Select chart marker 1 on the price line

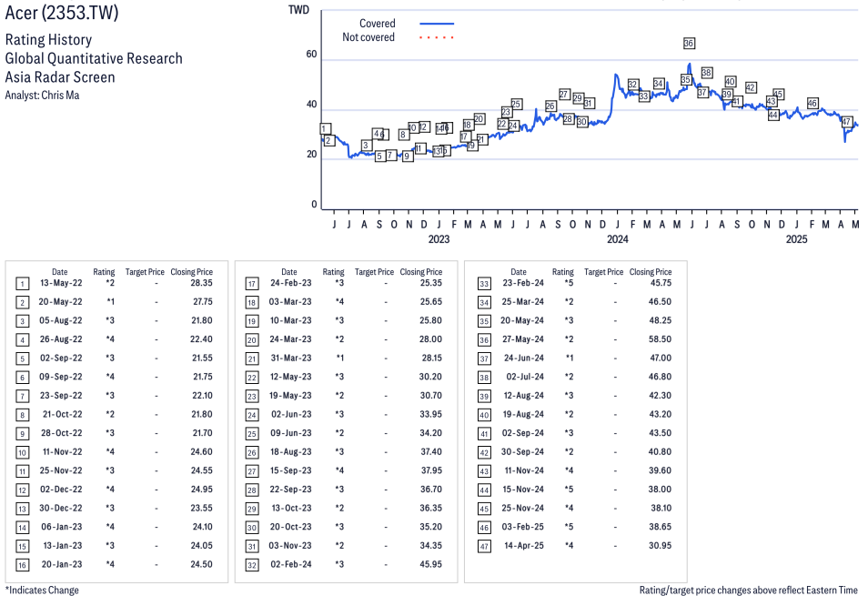coord(326,129)
